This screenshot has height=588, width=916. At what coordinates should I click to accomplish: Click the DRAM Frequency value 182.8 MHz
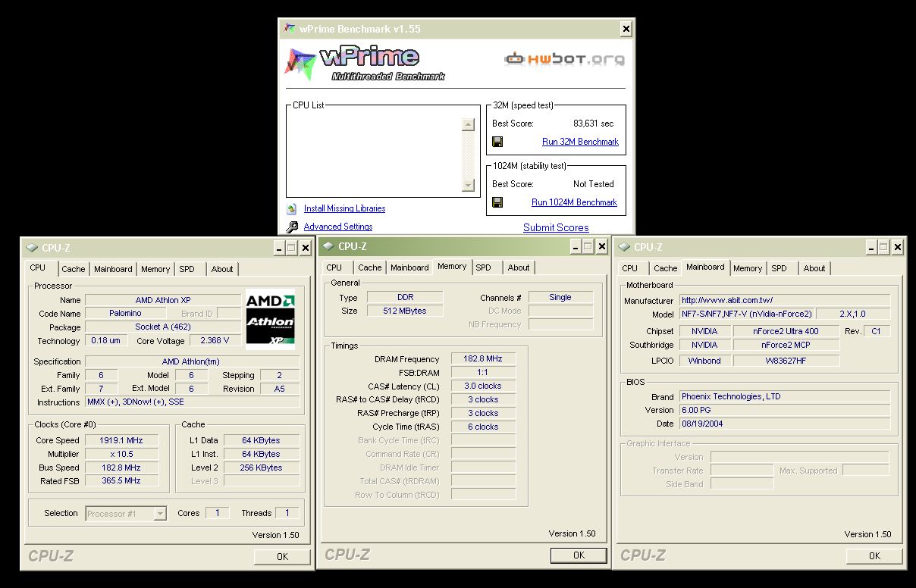tap(482, 359)
